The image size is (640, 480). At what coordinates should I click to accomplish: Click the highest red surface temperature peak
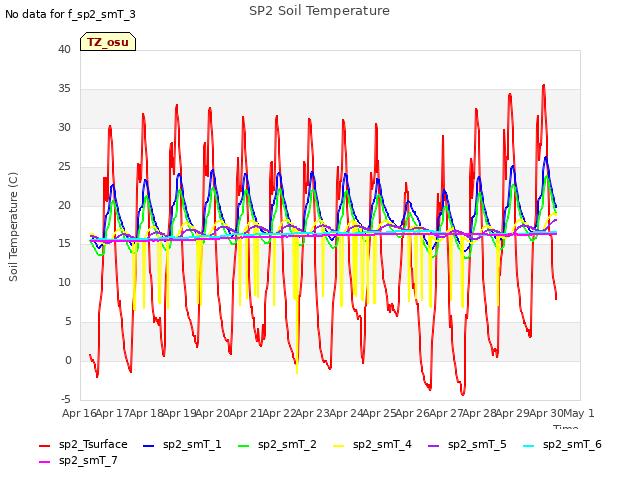[x=544, y=85]
